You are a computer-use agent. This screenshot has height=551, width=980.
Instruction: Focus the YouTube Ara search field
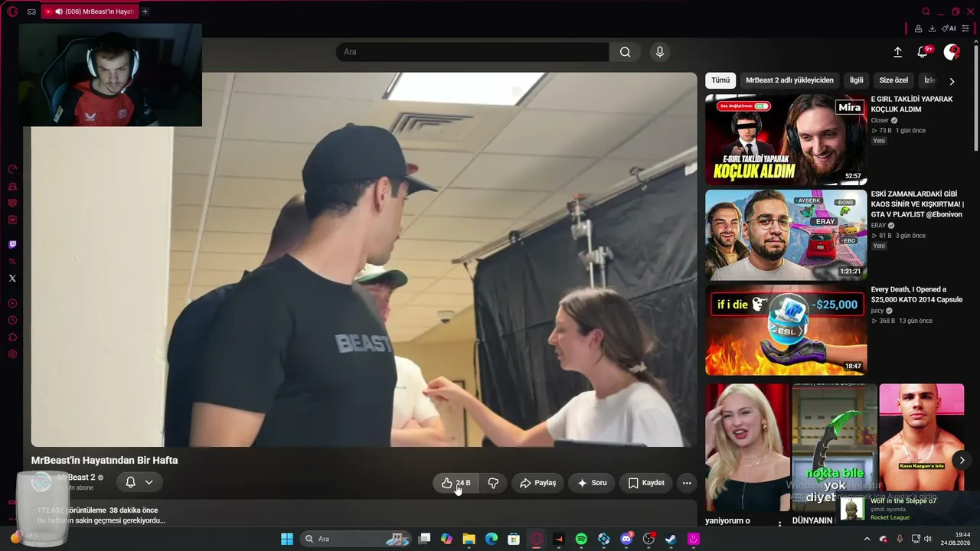(472, 52)
